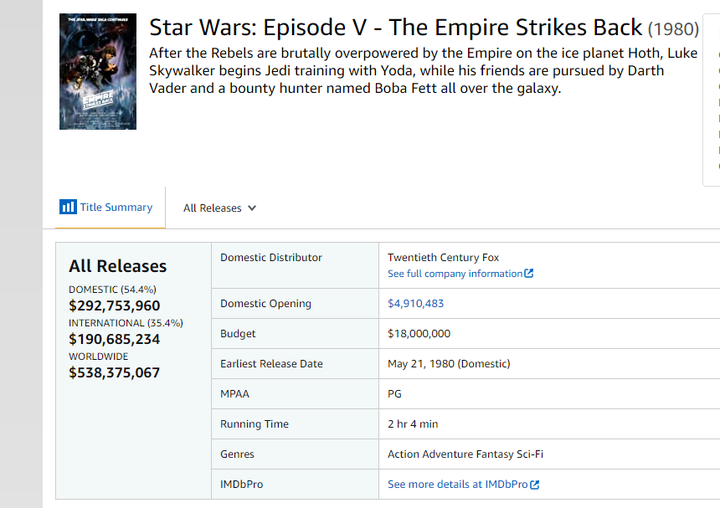Expand the All Releases dropdown chevron
This screenshot has width=720, height=508.
(252, 208)
